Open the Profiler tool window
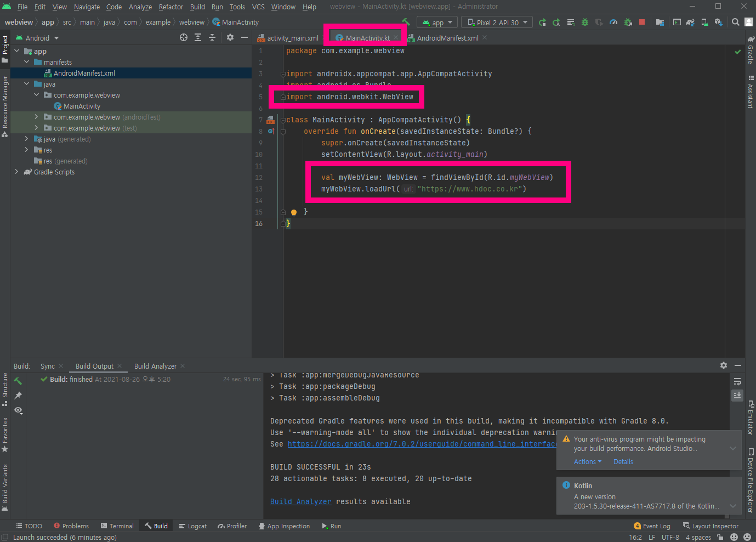Viewport: 756px width, 542px height. tap(232, 526)
